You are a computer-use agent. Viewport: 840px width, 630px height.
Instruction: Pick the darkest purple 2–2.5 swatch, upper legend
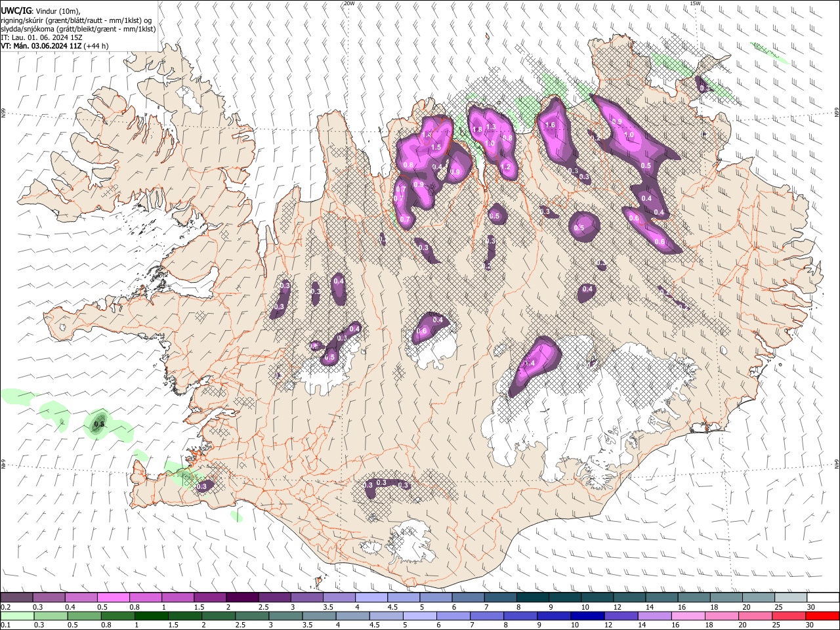241,598
